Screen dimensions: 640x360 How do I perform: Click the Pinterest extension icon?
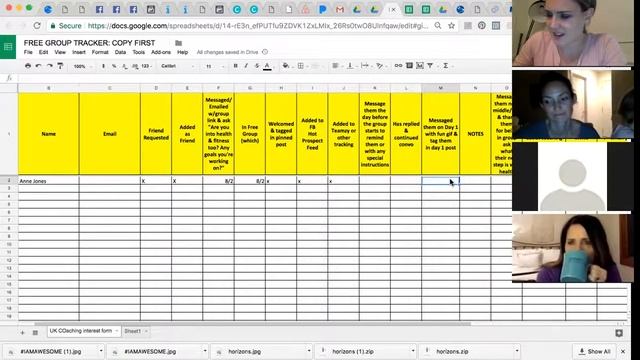pyautogui.click(x=482, y=26)
